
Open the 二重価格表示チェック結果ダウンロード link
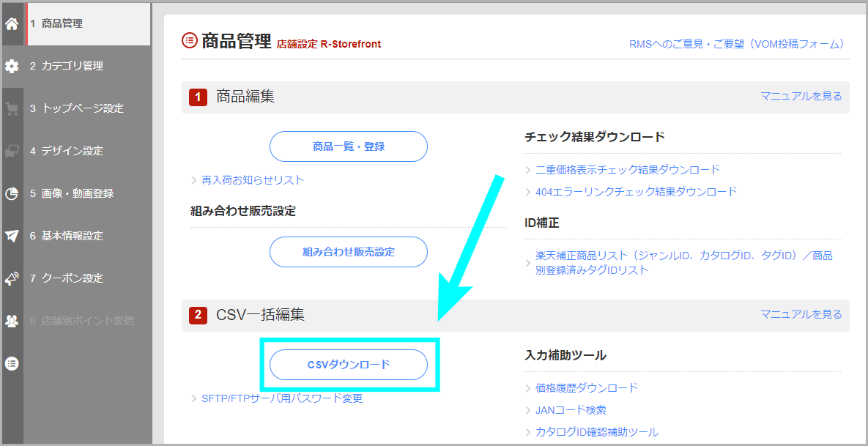click(x=628, y=169)
